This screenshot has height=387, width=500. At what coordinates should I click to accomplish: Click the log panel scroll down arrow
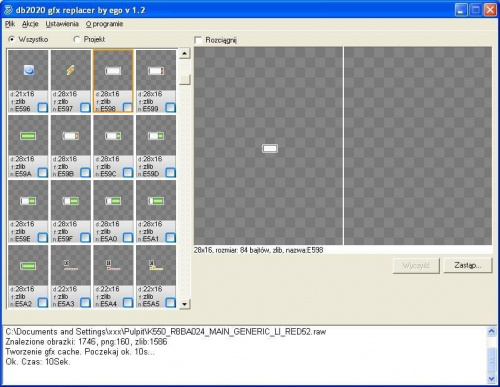coord(491,379)
